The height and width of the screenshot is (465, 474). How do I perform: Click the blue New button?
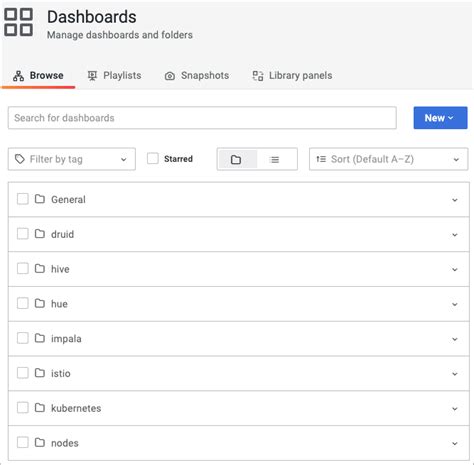tap(440, 118)
